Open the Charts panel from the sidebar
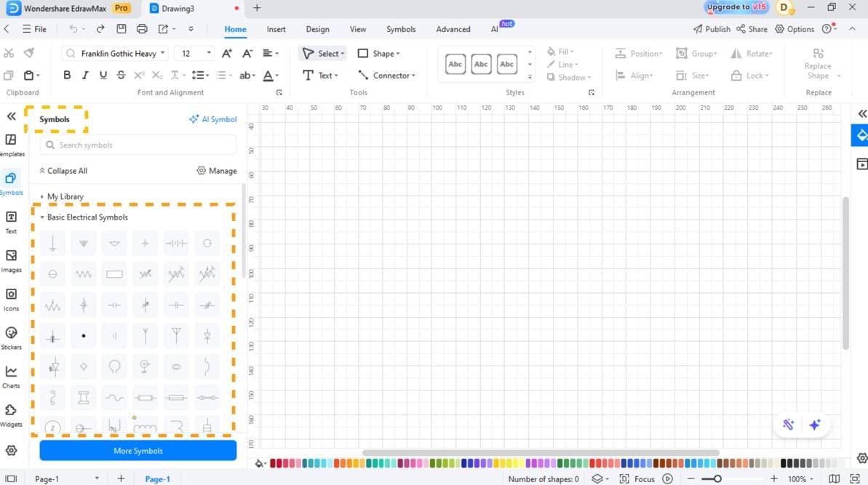The height and width of the screenshot is (485, 868). point(11,372)
